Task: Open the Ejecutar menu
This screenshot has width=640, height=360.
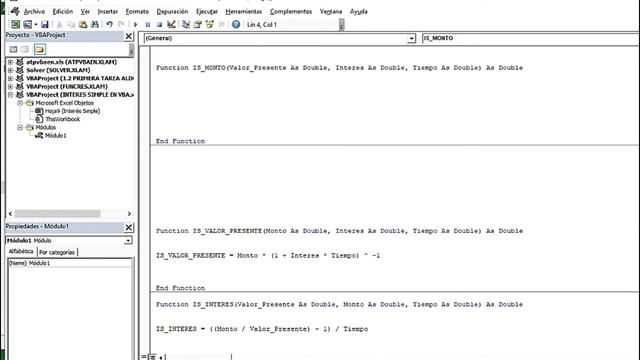Action: point(207,11)
